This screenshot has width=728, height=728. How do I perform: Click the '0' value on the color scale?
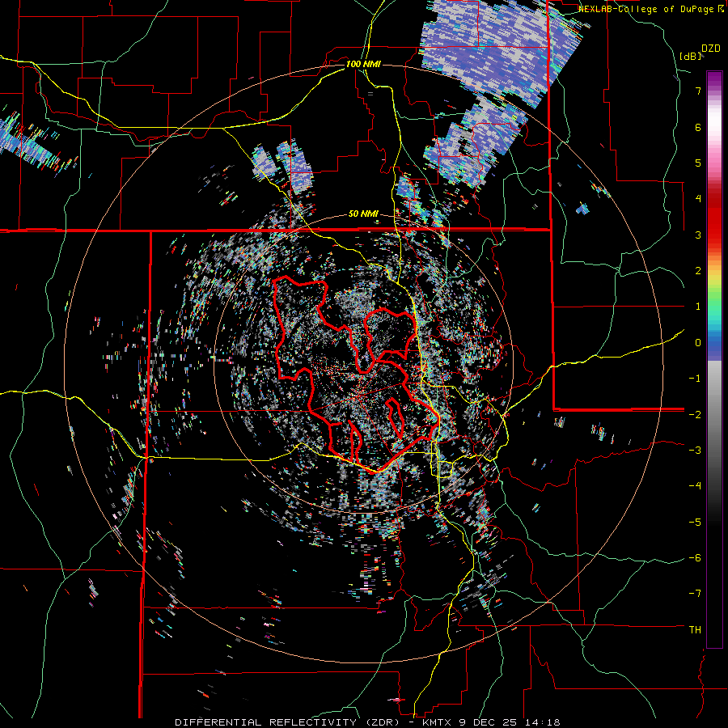(x=698, y=343)
